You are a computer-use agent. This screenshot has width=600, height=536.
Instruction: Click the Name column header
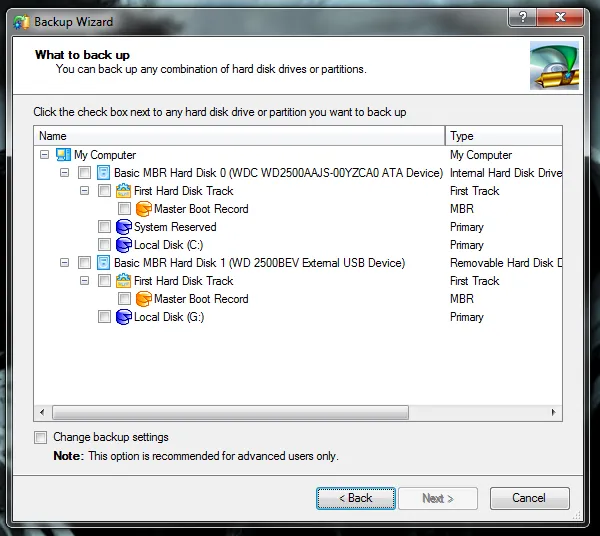tap(239, 136)
